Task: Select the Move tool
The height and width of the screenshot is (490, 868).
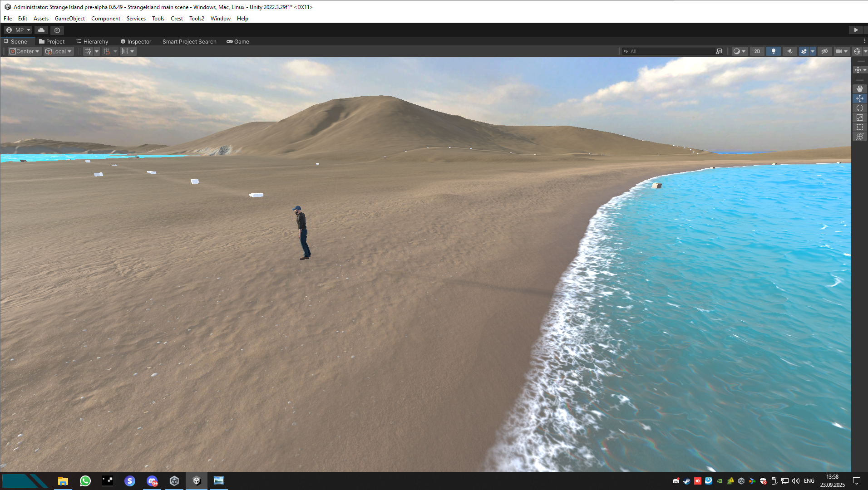Action: 860,98
